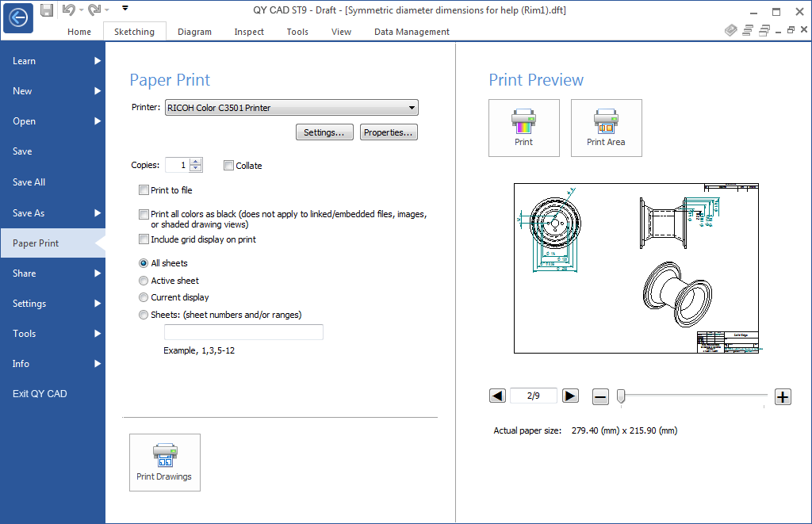The width and height of the screenshot is (812, 524).
Task: Select the Active sheet radio button
Action: 144,281
